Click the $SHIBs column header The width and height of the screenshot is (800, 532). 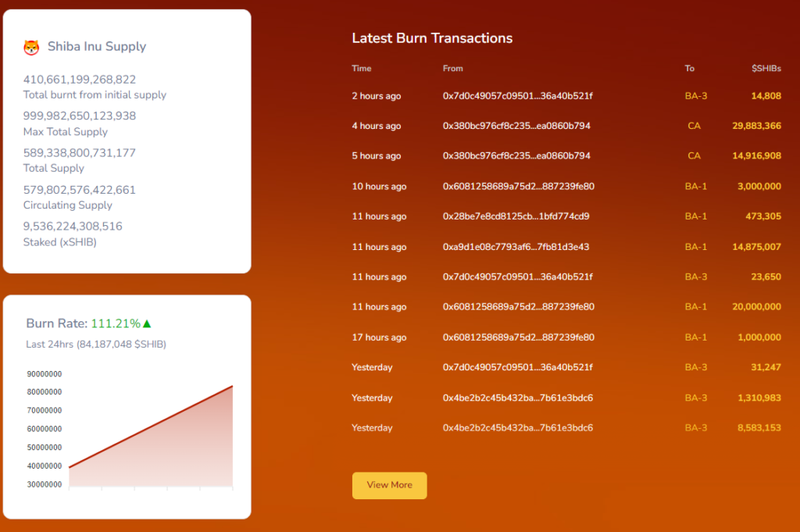pyautogui.click(x=766, y=69)
